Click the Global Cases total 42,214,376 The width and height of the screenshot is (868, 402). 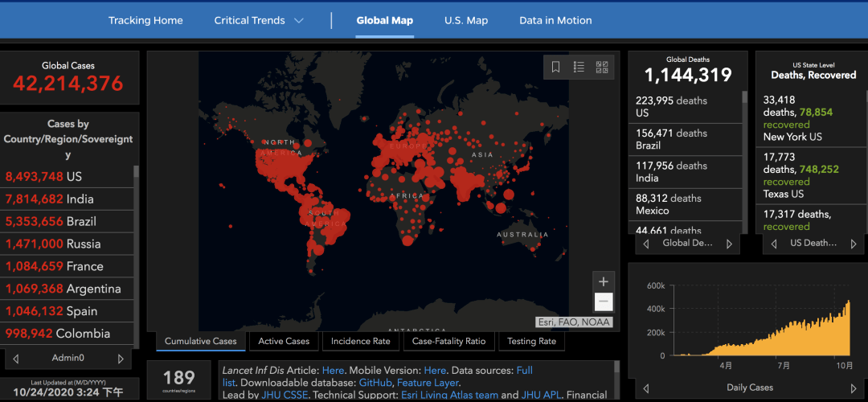[68, 84]
